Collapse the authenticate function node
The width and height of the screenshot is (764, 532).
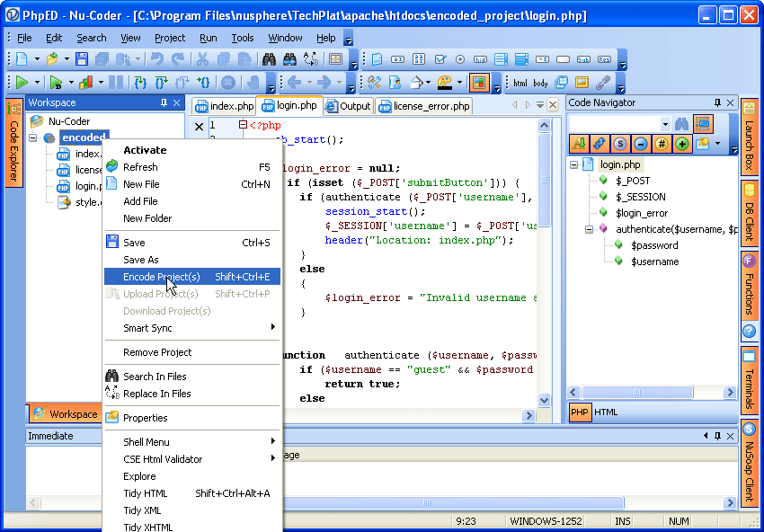click(x=589, y=229)
